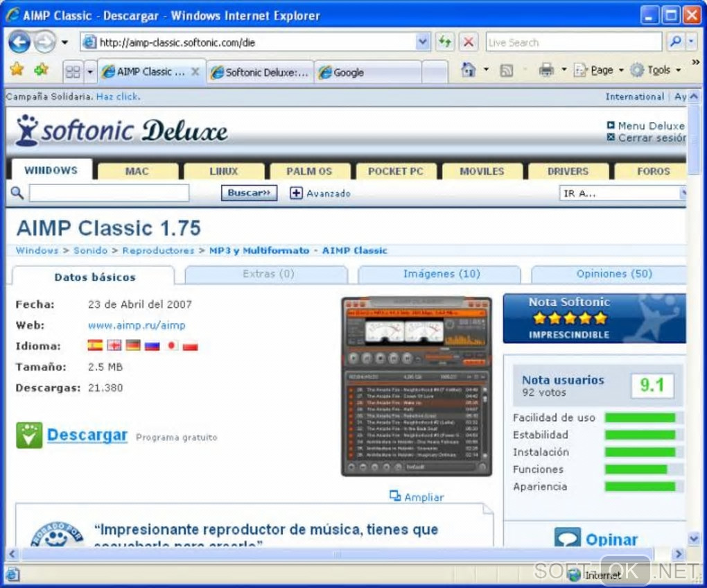Open a new blank browser tab
The width and height of the screenshot is (707, 588).
(435, 72)
